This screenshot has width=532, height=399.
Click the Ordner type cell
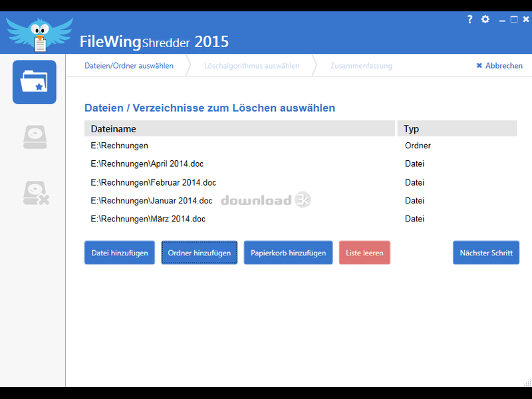point(418,146)
